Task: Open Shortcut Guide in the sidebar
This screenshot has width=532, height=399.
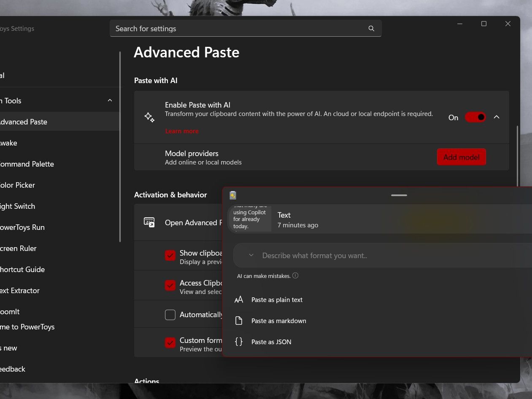Action: tap(59, 270)
